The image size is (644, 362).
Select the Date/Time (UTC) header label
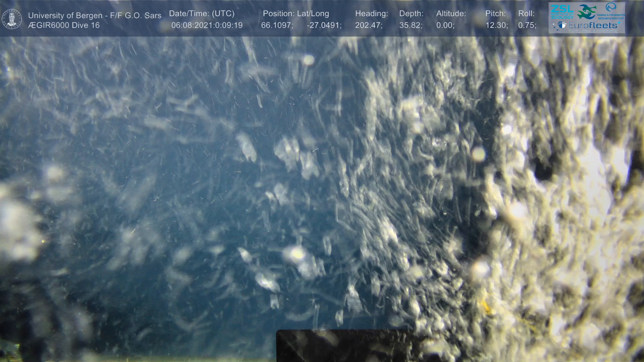(x=202, y=14)
